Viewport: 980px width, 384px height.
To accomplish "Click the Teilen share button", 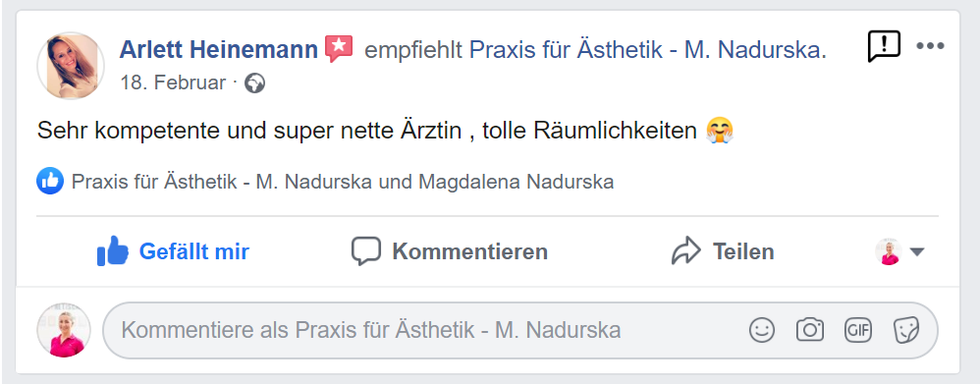I will (723, 252).
